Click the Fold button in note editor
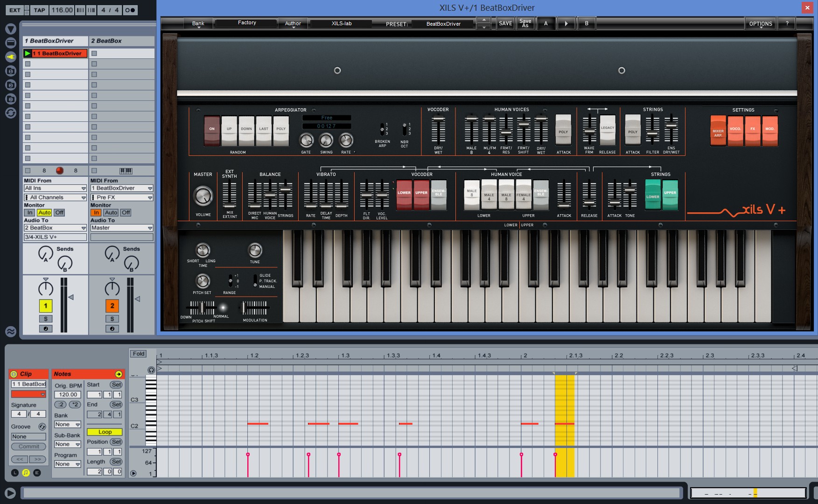 pyautogui.click(x=139, y=354)
